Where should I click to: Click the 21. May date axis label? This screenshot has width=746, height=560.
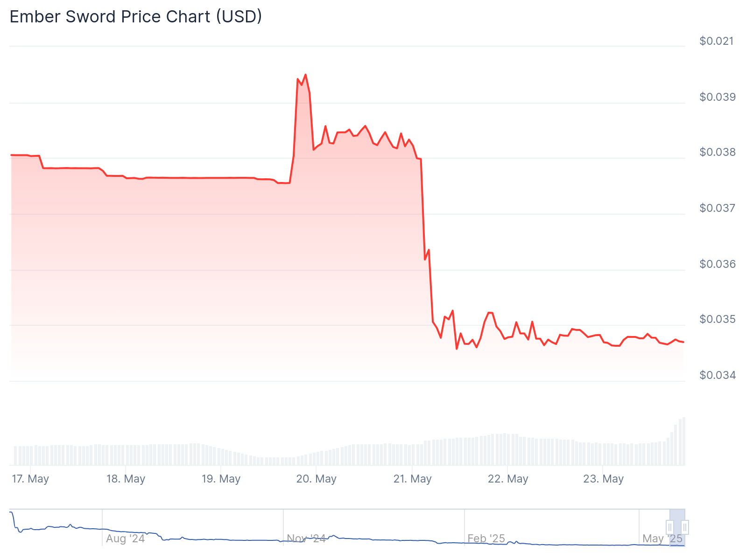[x=412, y=479]
